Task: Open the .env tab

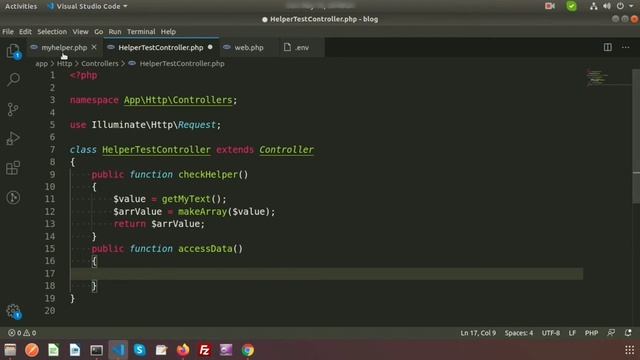Action: [302, 47]
